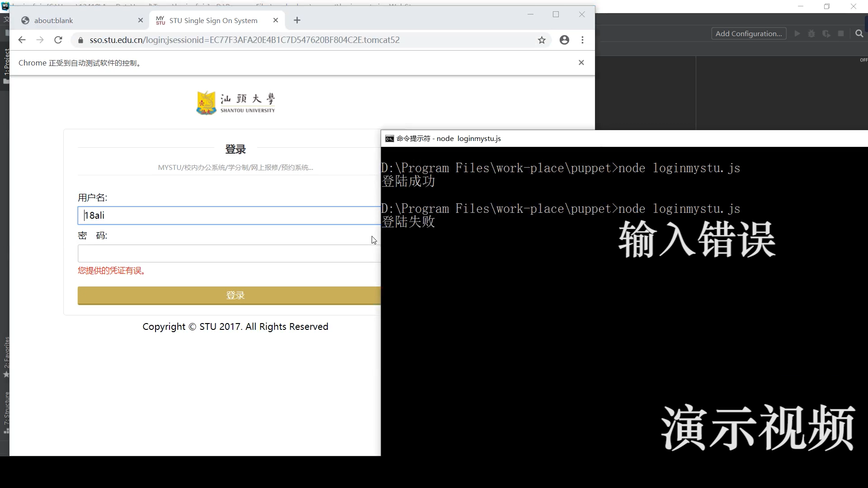The image size is (868, 488).
Task: Open the Chrome profile avatar menu
Action: (564, 40)
